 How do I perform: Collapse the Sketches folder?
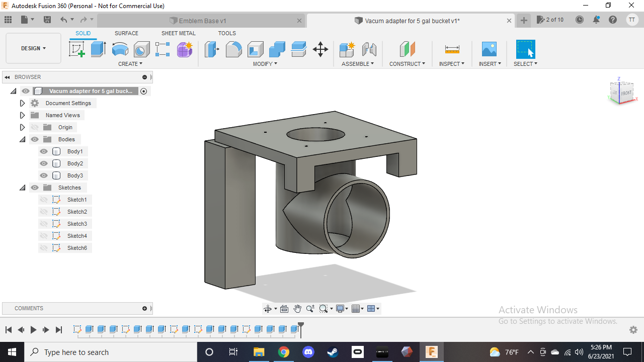(22, 188)
